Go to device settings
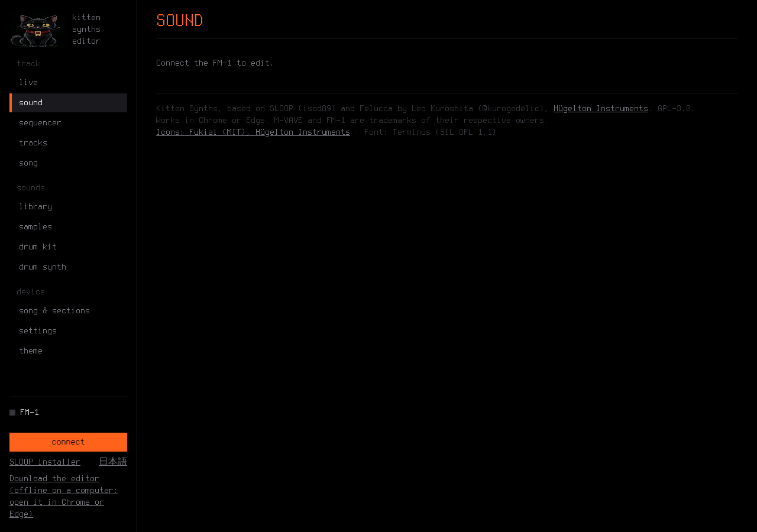The image size is (757, 532). pos(68,331)
